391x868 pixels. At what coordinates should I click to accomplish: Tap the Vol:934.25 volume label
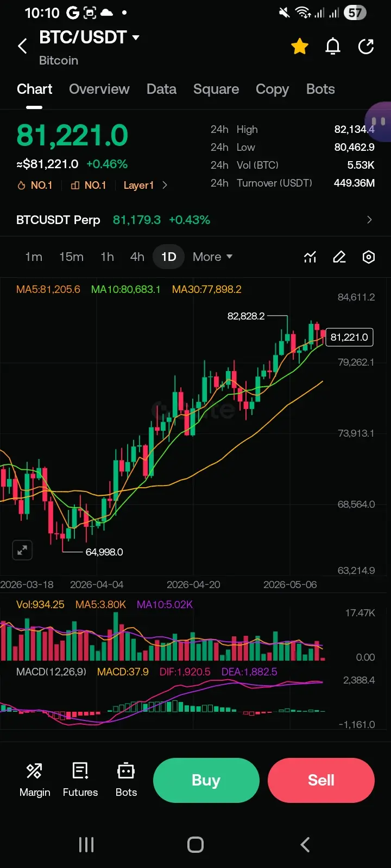pos(40,604)
